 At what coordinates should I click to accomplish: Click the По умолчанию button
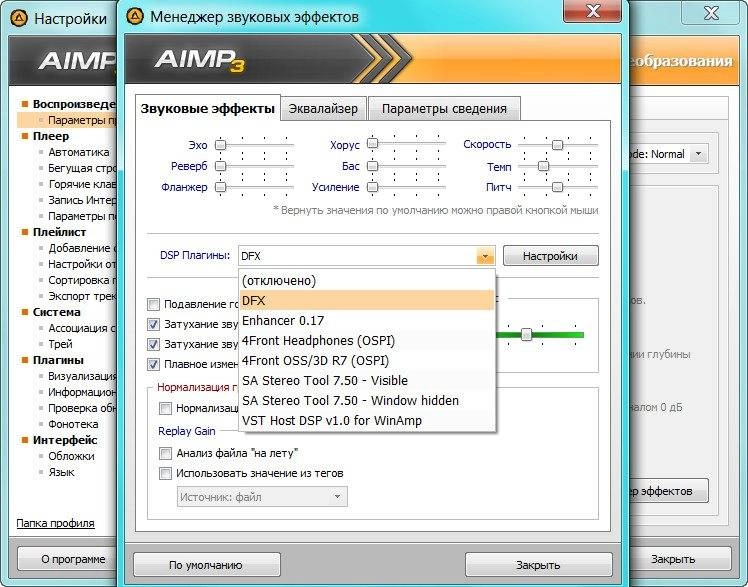pyautogui.click(x=206, y=565)
